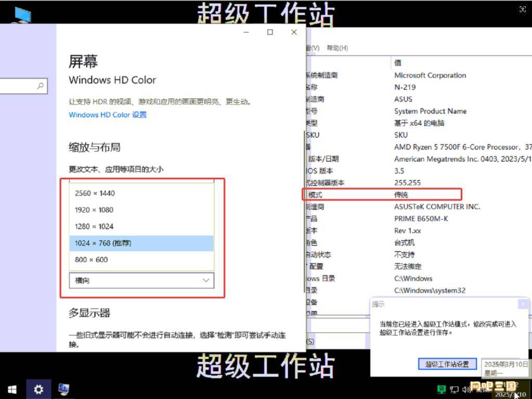Select the 基于 x64 的电脑 value
Viewport: 532px width, 399px height.
tap(419, 123)
